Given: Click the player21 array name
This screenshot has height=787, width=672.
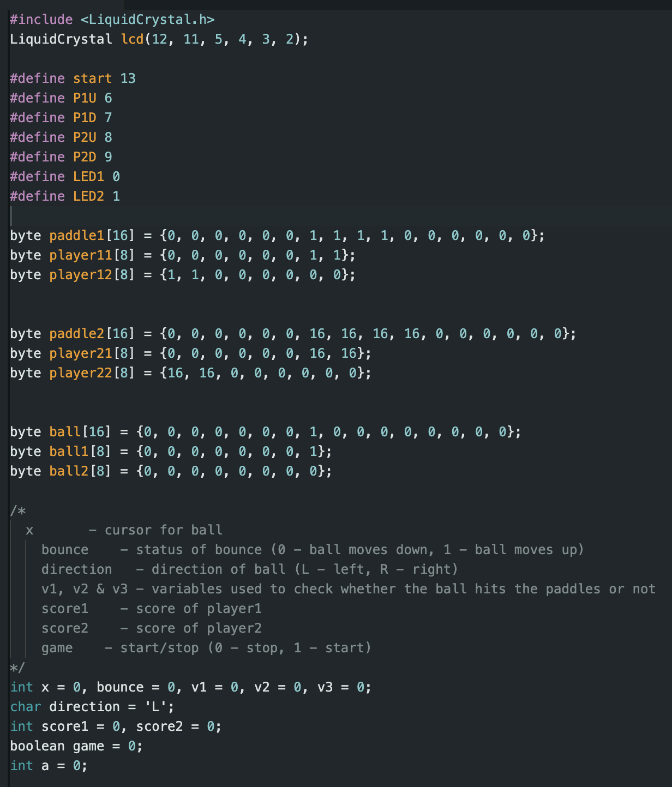Looking at the screenshot, I should pos(80,353).
